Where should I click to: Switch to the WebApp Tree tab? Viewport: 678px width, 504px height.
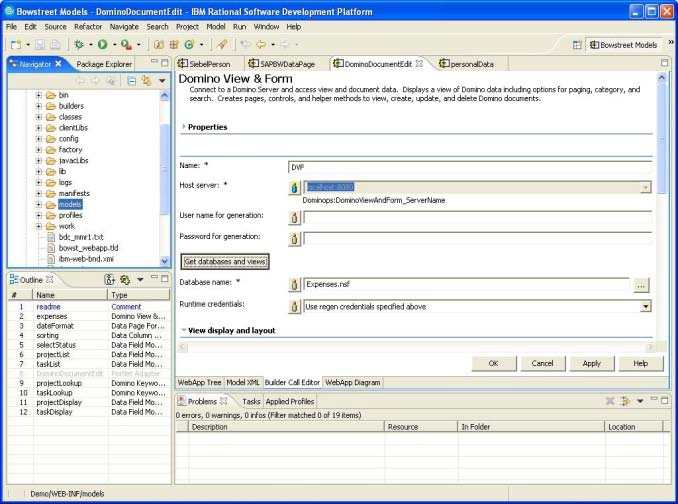(199, 383)
